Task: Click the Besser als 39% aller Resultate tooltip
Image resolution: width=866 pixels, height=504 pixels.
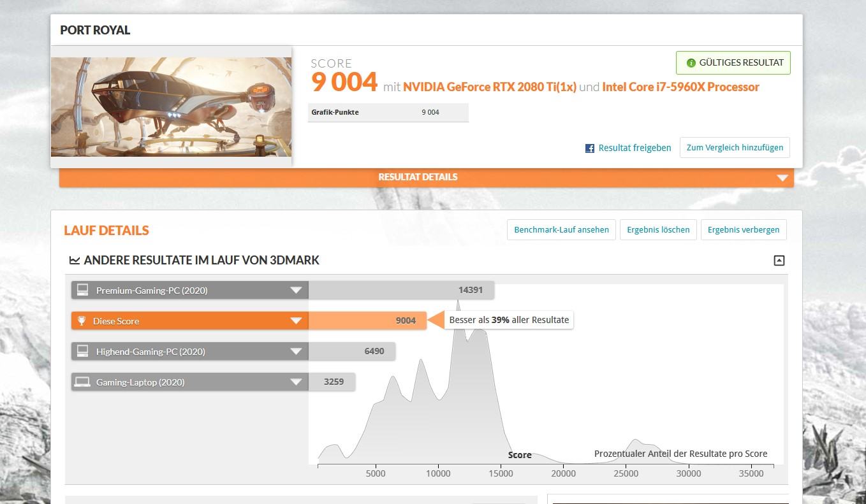Action: [x=509, y=320]
